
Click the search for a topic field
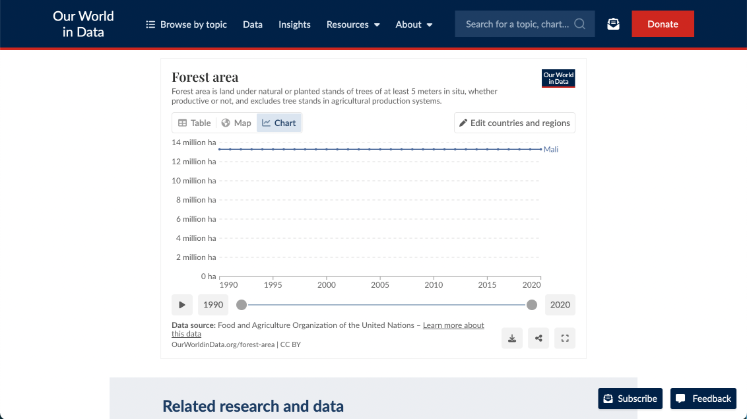(515, 24)
